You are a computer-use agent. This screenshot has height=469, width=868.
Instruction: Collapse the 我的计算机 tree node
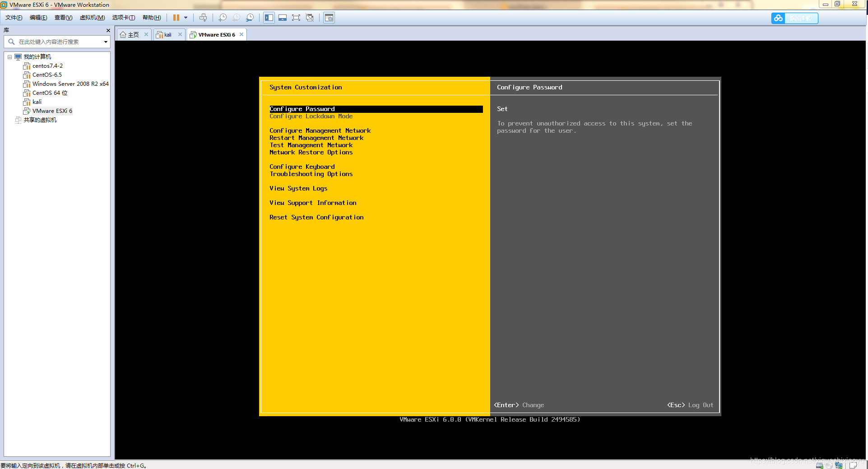click(9, 57)
